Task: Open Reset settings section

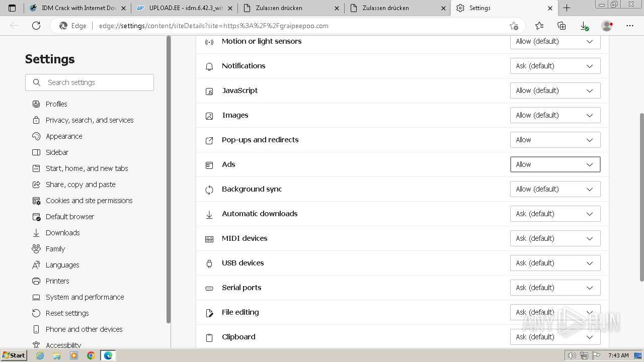Action: (67, 313)
